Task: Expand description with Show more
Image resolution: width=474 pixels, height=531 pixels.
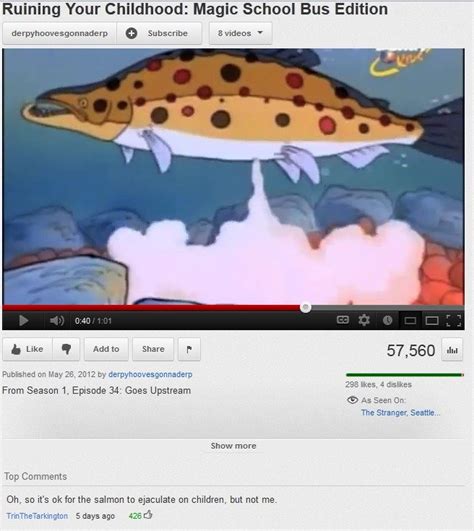Action: tap(233, 446)
